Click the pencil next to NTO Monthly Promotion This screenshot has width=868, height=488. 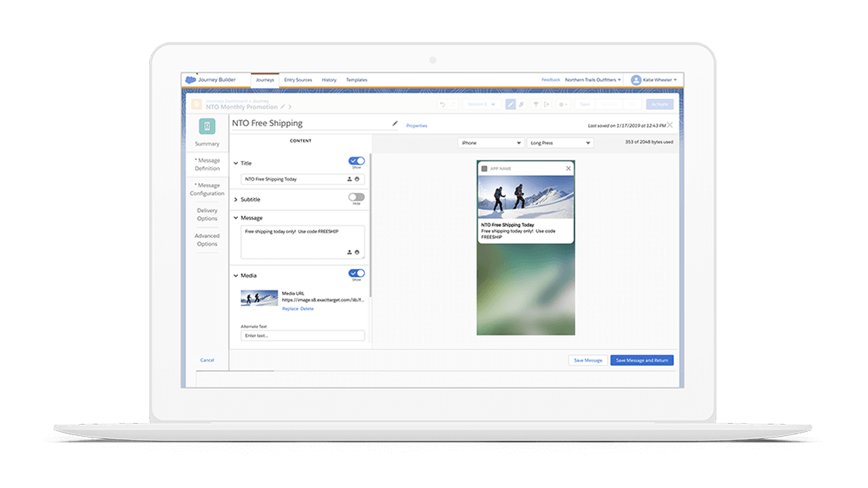[x=282, y=107]
